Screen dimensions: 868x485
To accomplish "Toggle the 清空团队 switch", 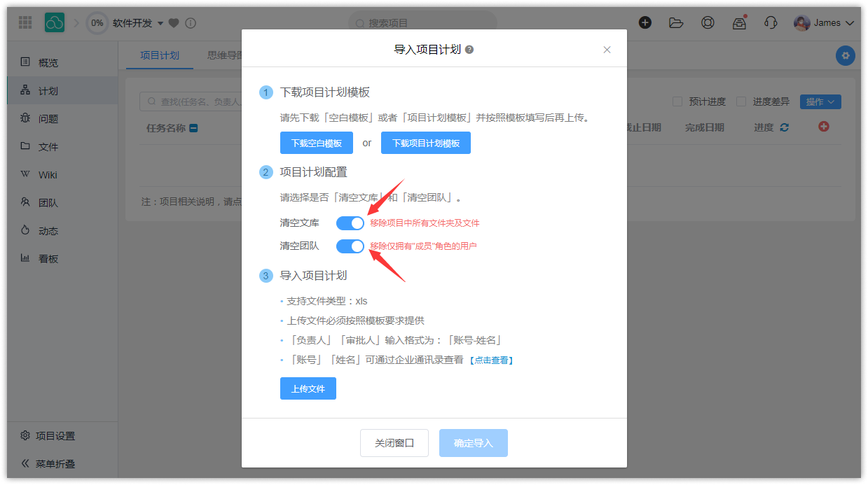I will (x=350, y=246).
